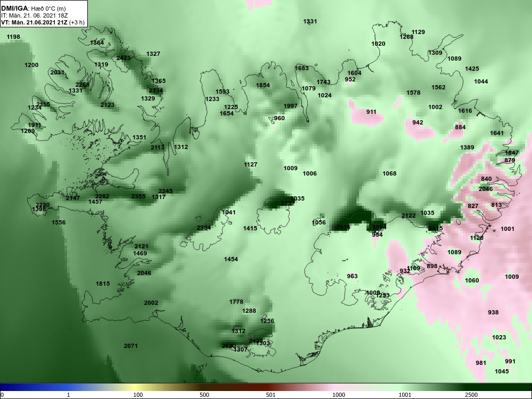Click the map value 942
This screenshot has height=399, width=532.
coord(418,122)
